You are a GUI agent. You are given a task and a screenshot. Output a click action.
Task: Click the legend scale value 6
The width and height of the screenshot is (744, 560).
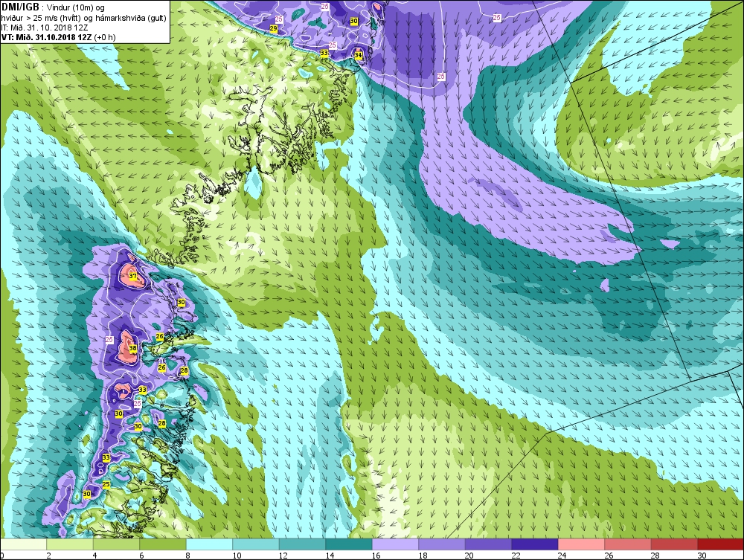point(141,556)
